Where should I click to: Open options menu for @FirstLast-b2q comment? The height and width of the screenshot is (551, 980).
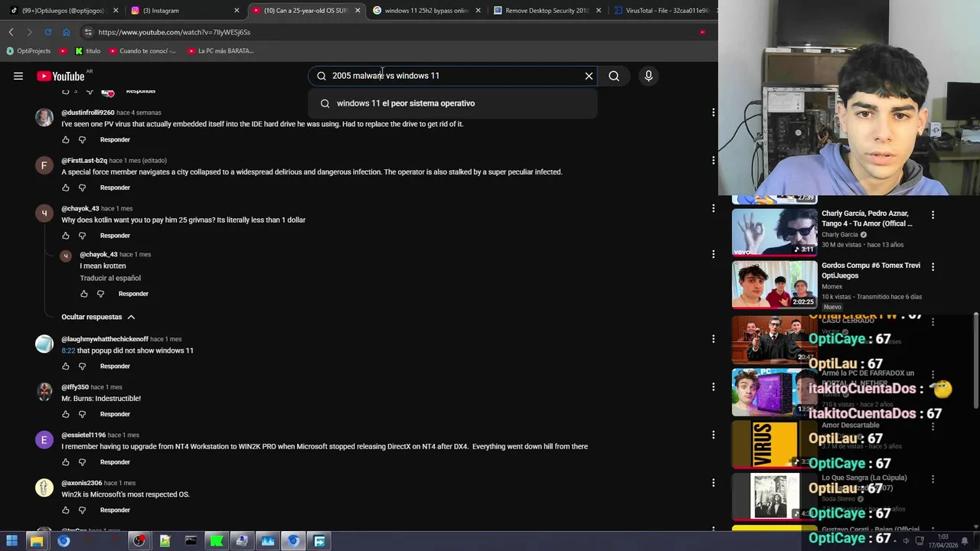713,161
